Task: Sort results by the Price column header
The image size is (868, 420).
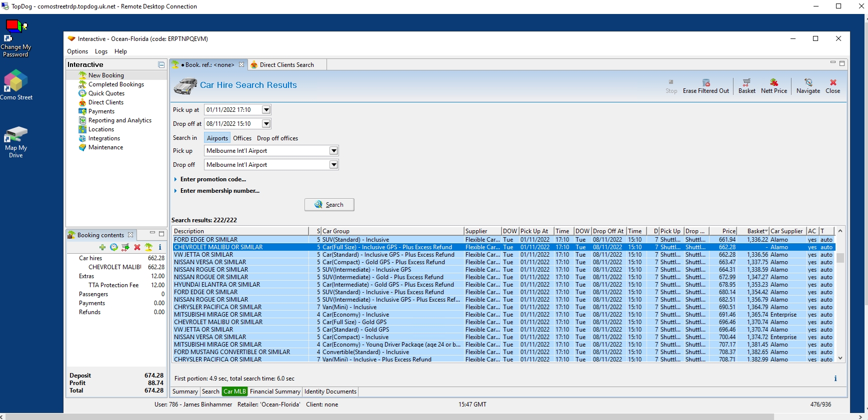Action: tap(722, 231)
